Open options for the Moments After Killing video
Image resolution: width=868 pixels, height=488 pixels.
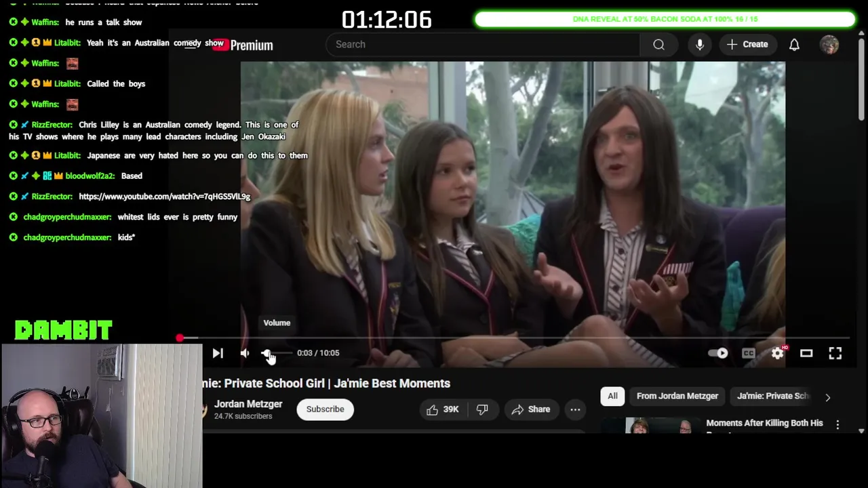[837, 424]
